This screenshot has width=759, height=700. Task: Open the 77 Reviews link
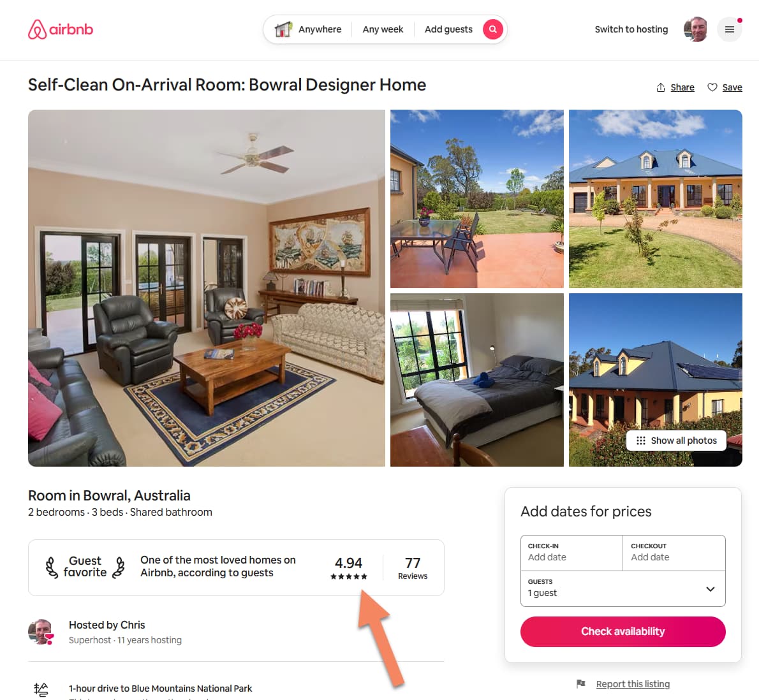click(x=413, y=568)
